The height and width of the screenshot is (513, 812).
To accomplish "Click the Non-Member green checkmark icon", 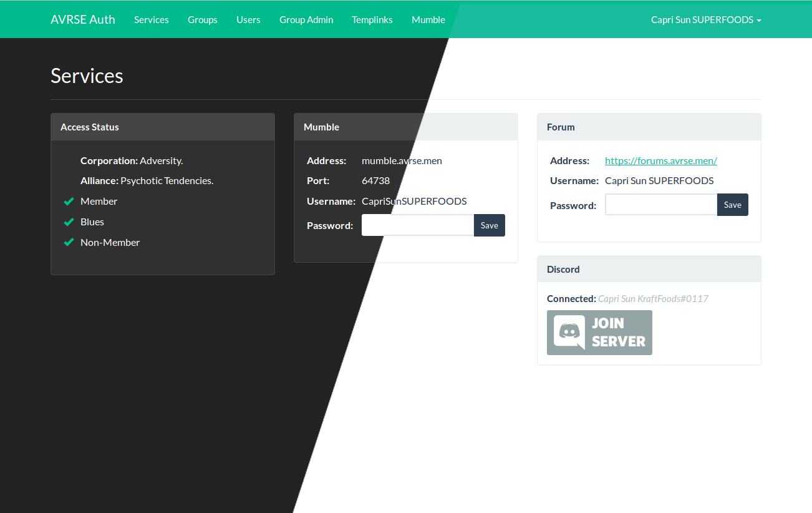I will click(69, 243).
